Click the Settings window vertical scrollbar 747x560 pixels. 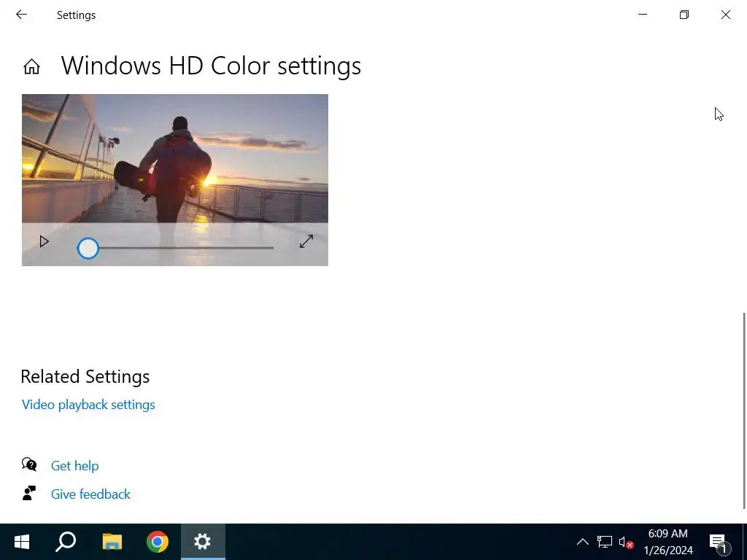[744, 411]
